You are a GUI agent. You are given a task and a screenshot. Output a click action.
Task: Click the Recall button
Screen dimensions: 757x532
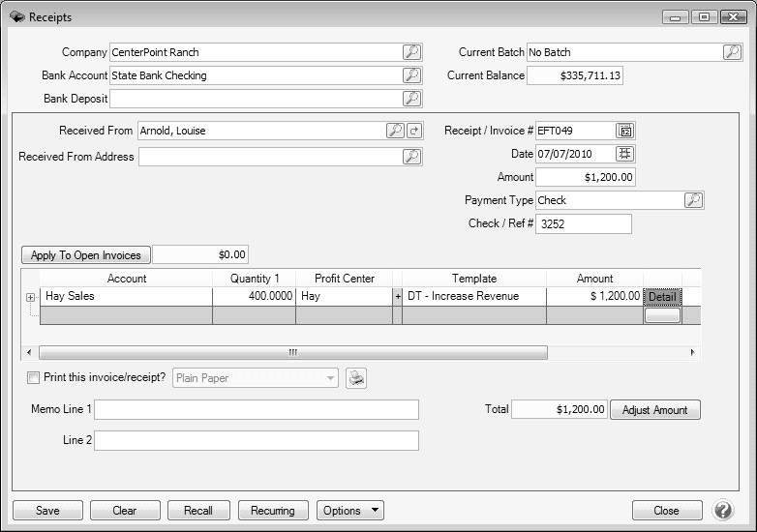click(x=198, y=511)
